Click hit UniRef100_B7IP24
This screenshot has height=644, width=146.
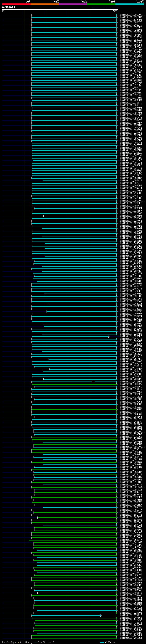pyautogui.click(x=131, y=610)
